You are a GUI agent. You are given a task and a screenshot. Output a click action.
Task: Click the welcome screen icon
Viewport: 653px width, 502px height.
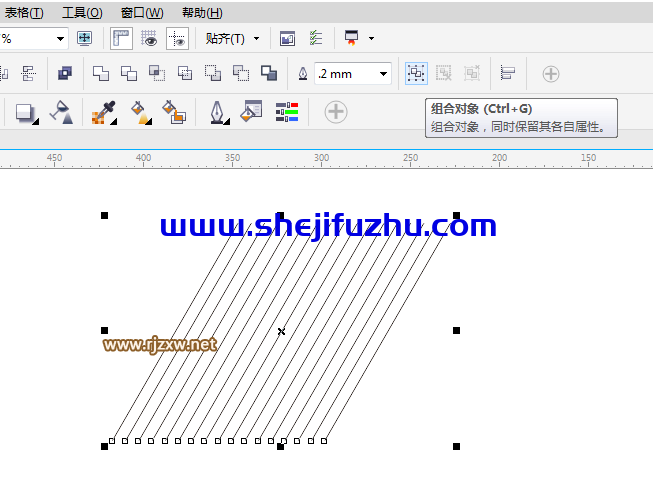pos(287,39)
